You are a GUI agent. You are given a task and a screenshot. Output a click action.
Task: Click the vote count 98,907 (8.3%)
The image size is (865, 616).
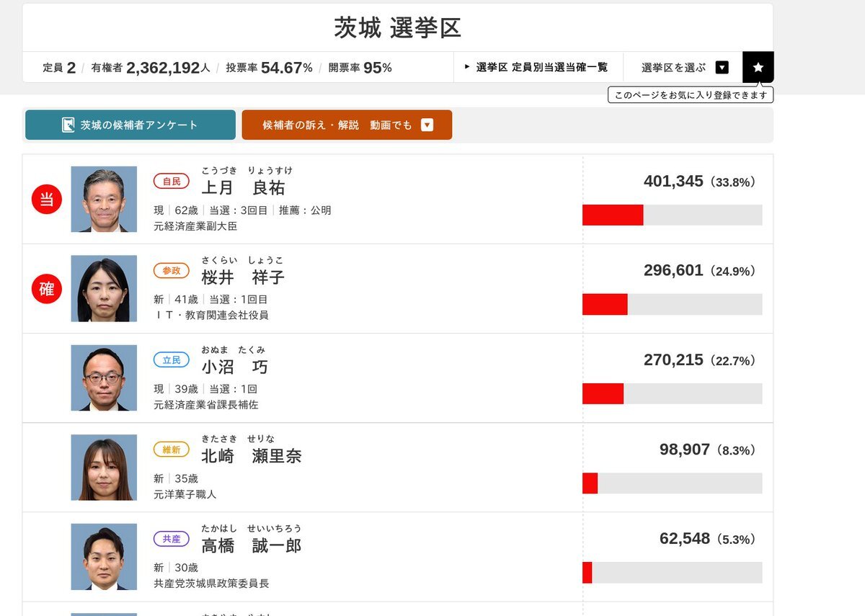(x=708, y=450)
